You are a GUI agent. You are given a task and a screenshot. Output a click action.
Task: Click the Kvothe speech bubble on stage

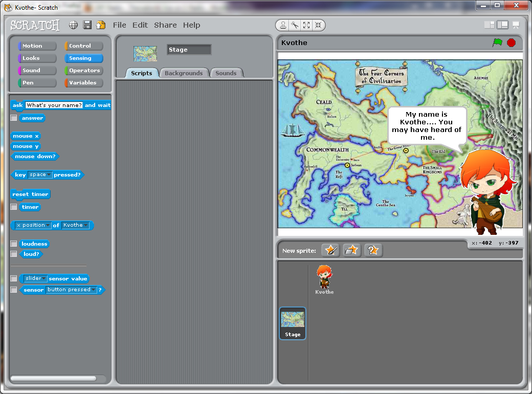pyautogui.click(x=427, y=126)
